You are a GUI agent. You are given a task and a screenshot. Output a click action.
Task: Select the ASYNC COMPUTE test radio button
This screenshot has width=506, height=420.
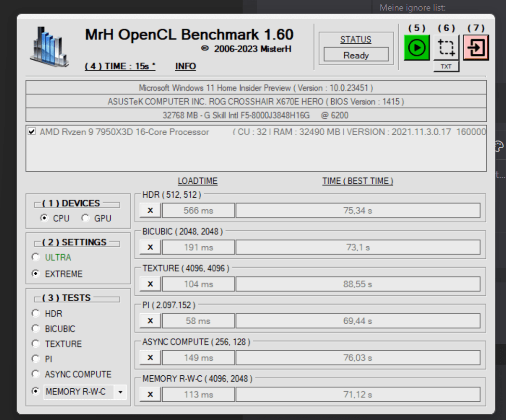tap(36, 374)
